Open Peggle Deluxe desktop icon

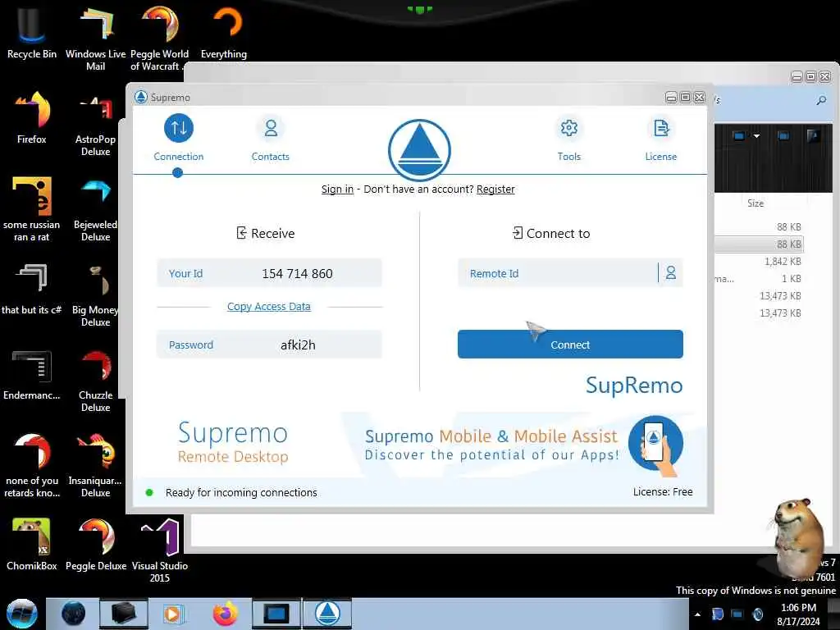click(x=95, y=545)
